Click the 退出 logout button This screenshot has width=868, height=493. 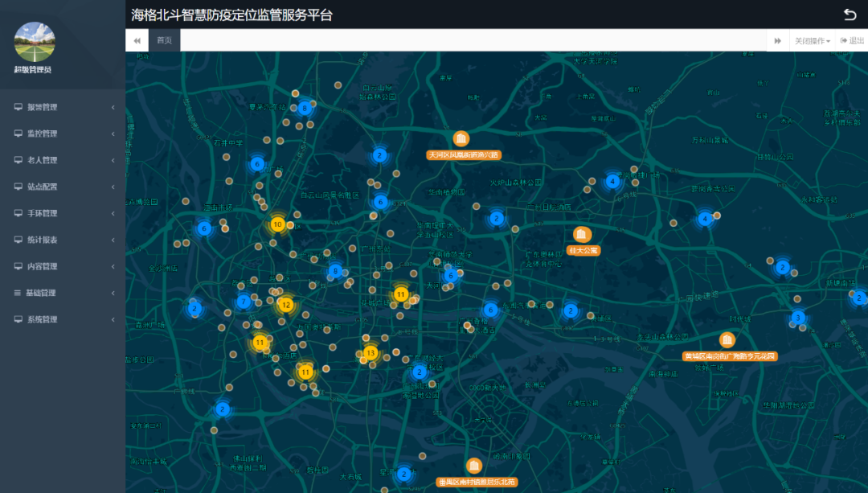coord(852,40)
